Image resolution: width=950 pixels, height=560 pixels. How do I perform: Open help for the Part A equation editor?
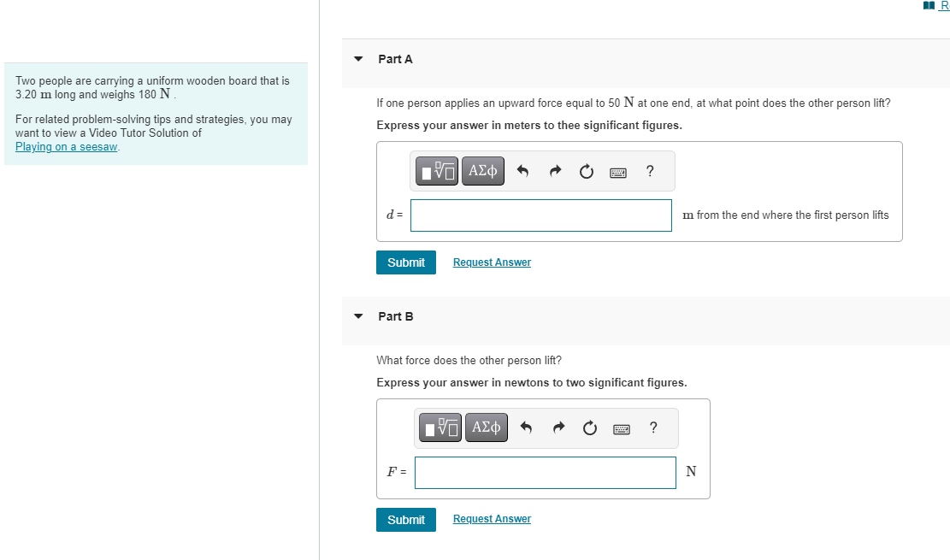pyautogui.click(x=649, y=171)
